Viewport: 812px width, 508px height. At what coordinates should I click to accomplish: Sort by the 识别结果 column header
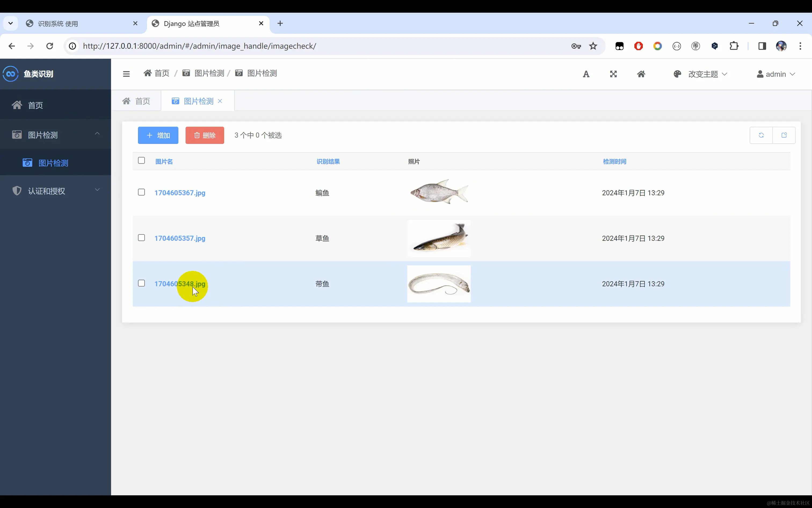328,161
